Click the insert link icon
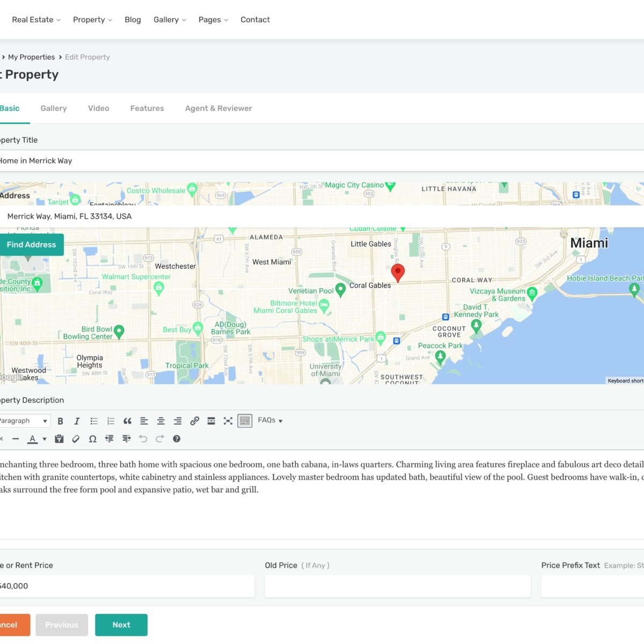This screenshot has width=644, height=644. (195, 421)
